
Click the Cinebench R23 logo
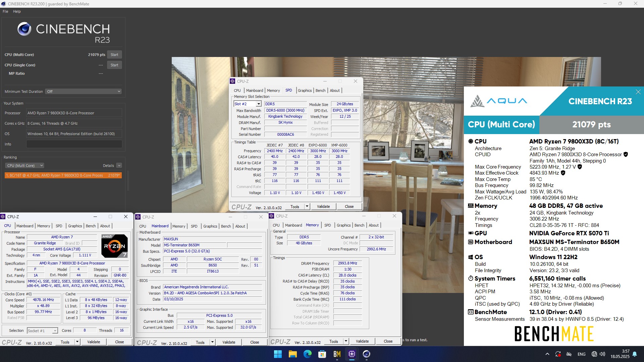pos(64,33)
